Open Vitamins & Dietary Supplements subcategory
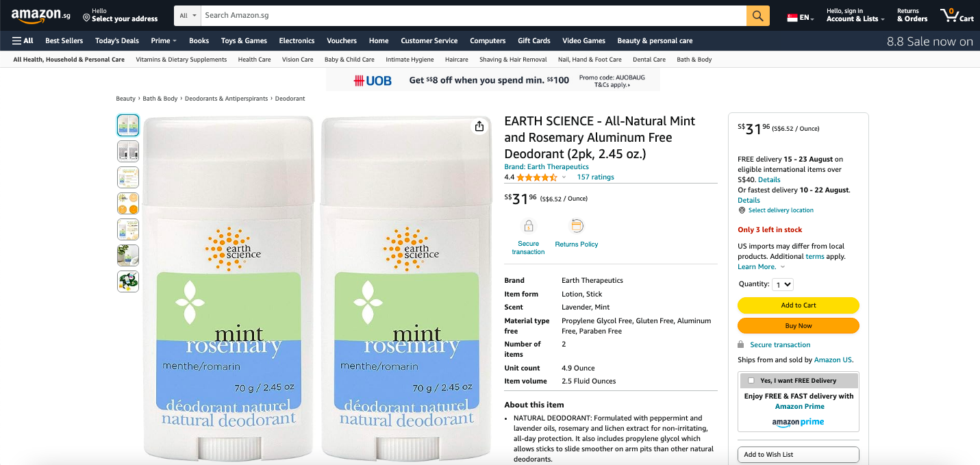980x465 pixels. [181, 60]
